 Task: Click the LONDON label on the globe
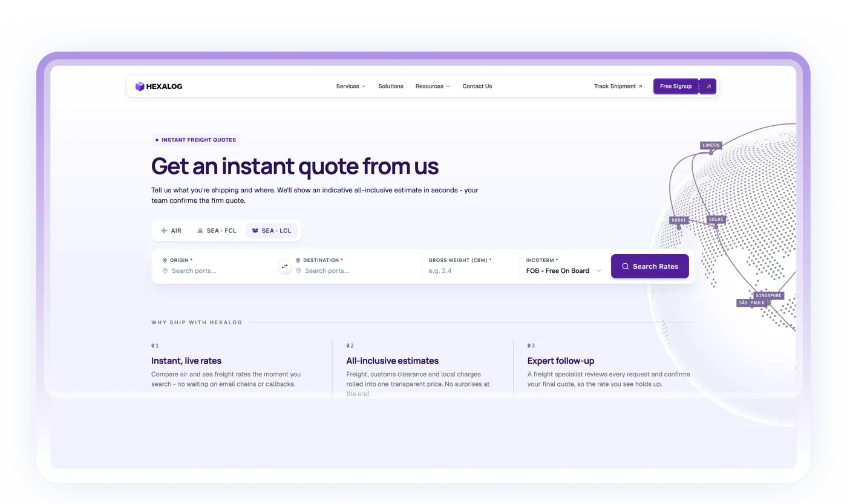coord(711,145)
